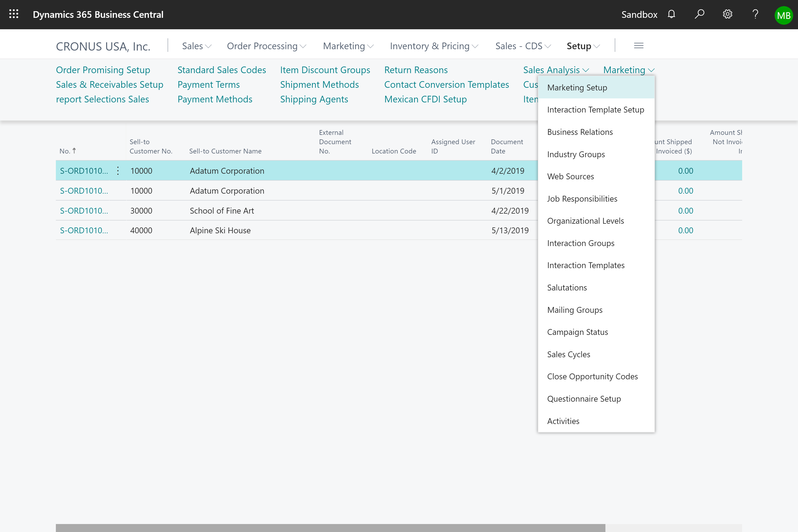Click the settings gear icon

click(727, 14)
